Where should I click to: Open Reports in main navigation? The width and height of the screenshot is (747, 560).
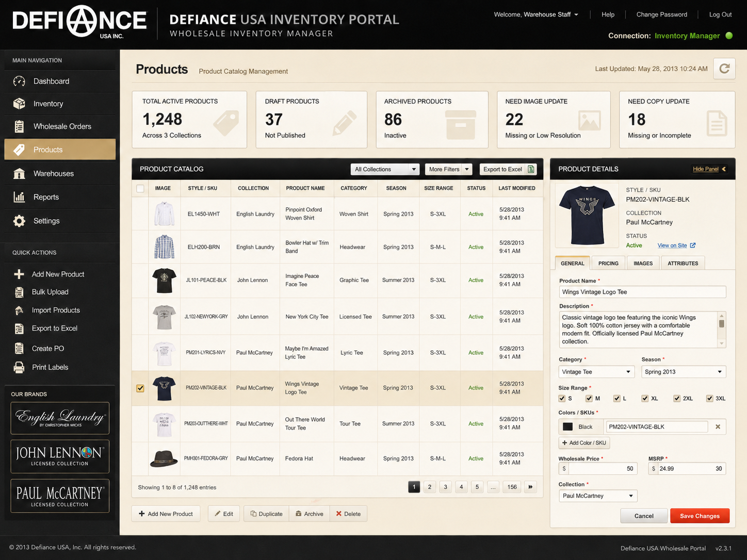(60, 197)
